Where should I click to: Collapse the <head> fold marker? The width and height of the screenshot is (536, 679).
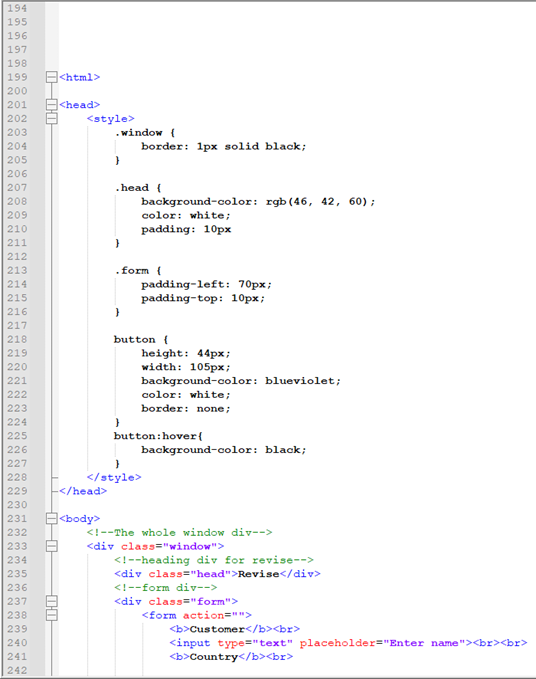[52, 105]
